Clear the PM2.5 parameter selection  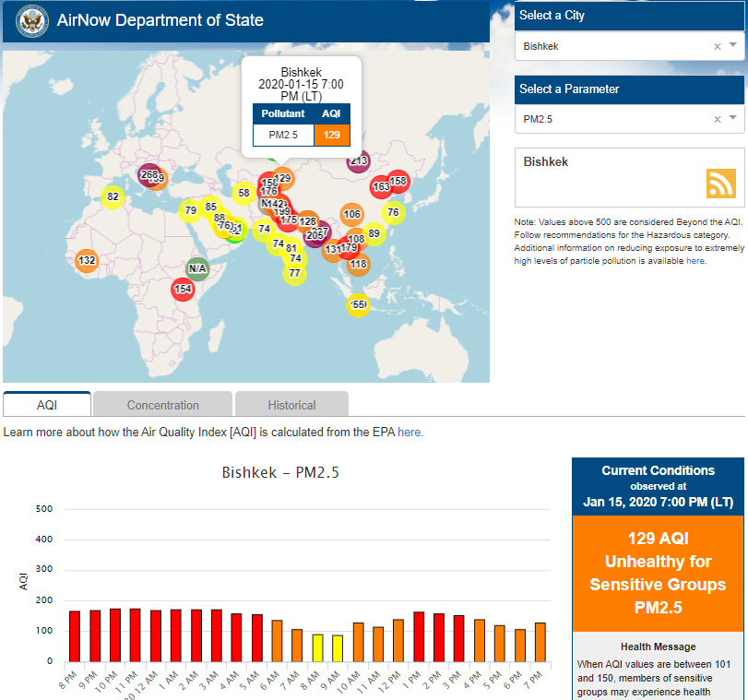tap(718, 119)
